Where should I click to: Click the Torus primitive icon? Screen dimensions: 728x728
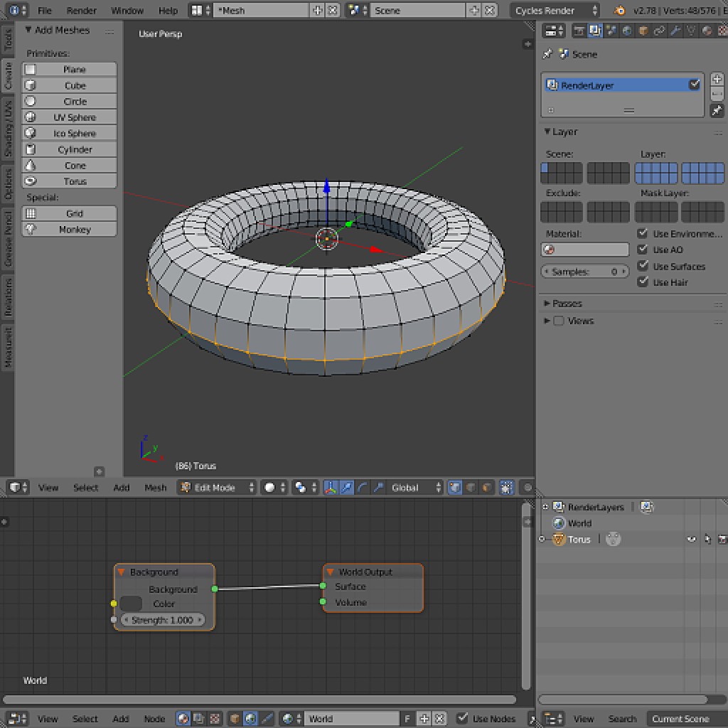[31, 181]
